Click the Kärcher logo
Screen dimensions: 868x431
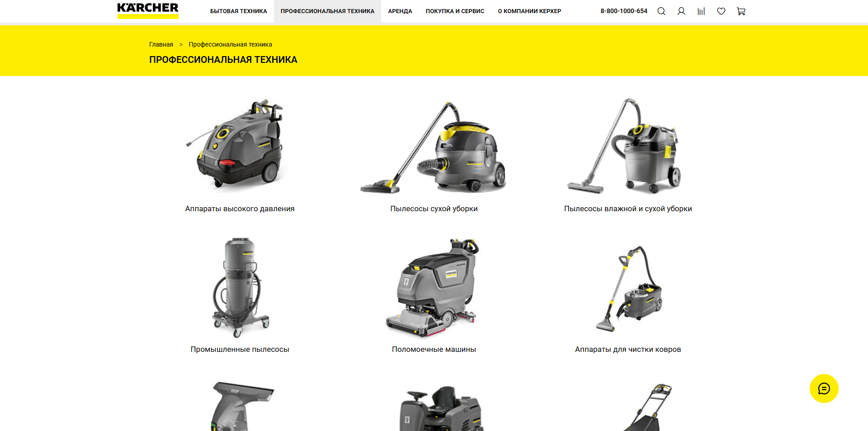pyautogui.click(x=148, y=11)
